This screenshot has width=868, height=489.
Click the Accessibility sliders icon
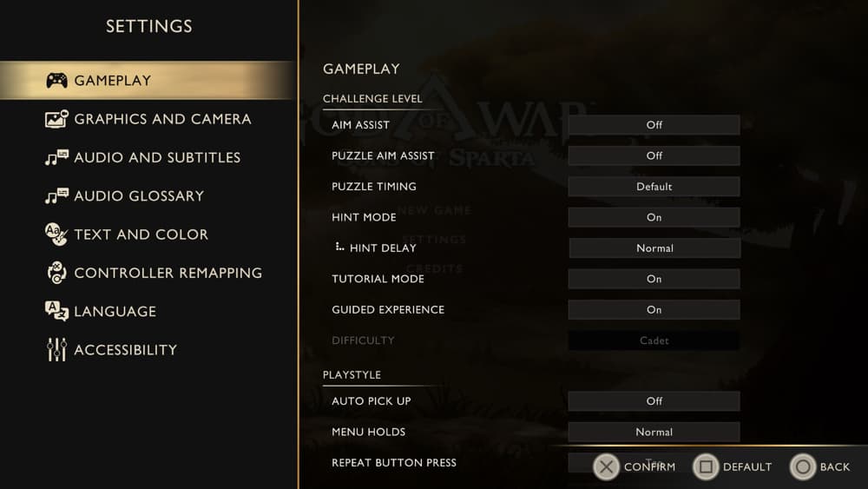point(56,350)
